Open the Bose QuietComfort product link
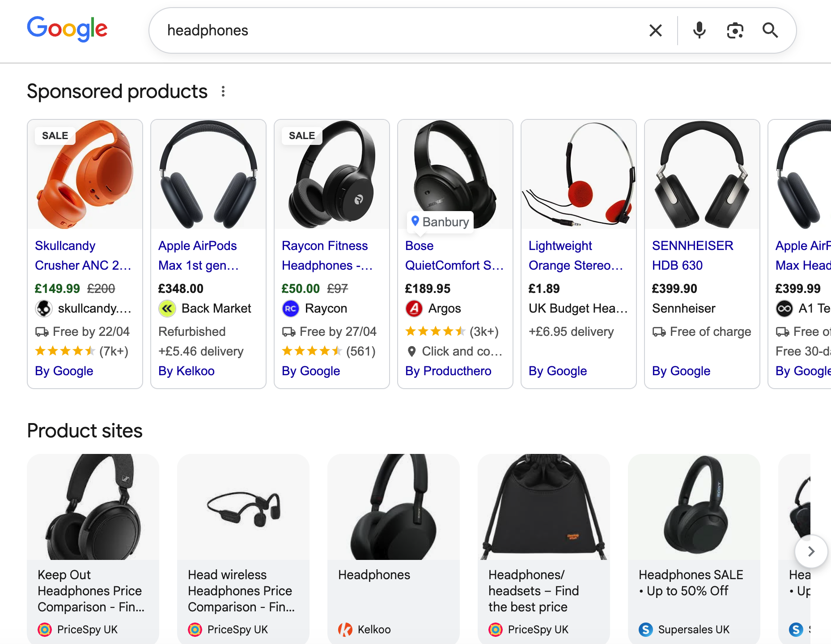The image size is (831, 644). pos(454,255)
